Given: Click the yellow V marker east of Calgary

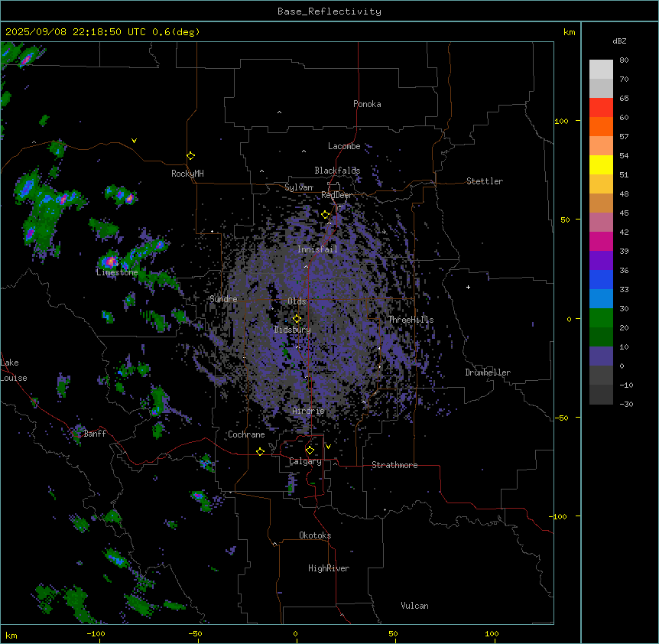Looking at the screenshot, I should [x=328, y=447].
